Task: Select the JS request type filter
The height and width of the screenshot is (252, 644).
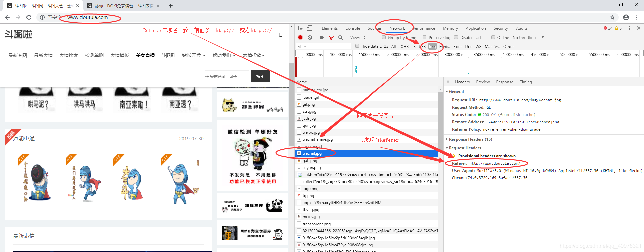Action: (x=414, y=46)
